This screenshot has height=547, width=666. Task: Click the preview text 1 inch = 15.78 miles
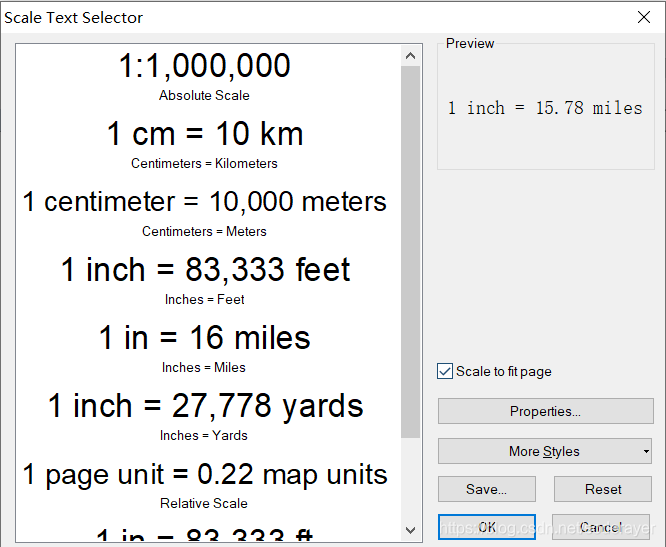pyautogui.click(x=545, y=108)
